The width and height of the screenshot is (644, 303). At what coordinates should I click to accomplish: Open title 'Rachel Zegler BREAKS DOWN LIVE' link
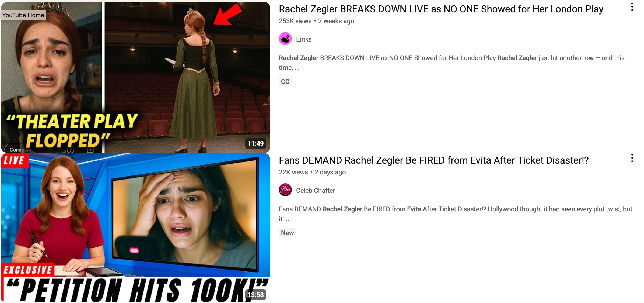point(441,9)
